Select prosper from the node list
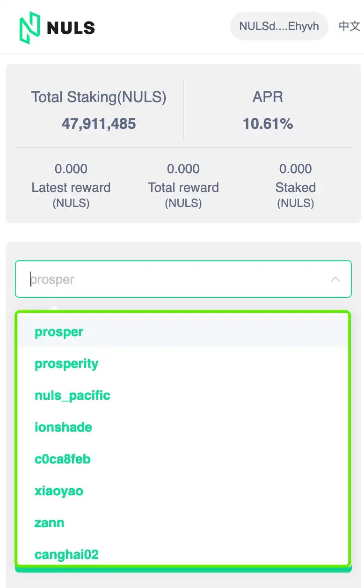The height and width of the screenshot is (588, 364). click(x=183, y=331)
